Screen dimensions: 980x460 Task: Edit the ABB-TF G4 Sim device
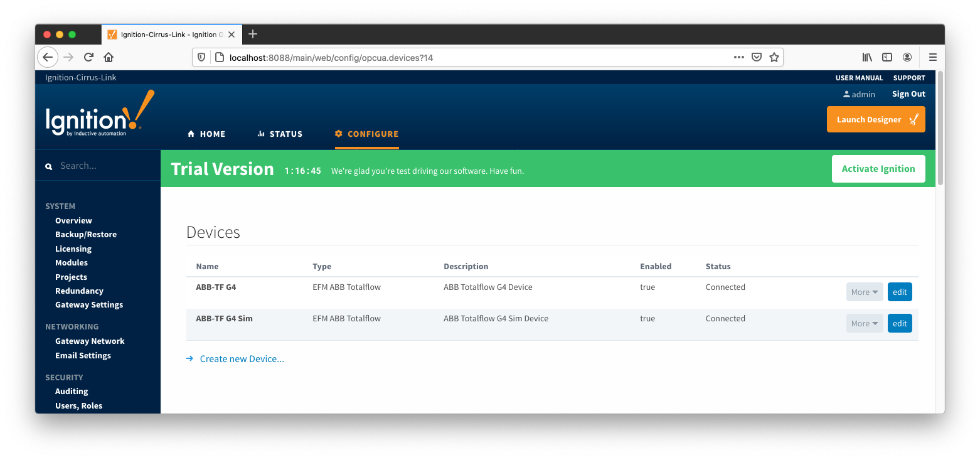coord(900,323)
